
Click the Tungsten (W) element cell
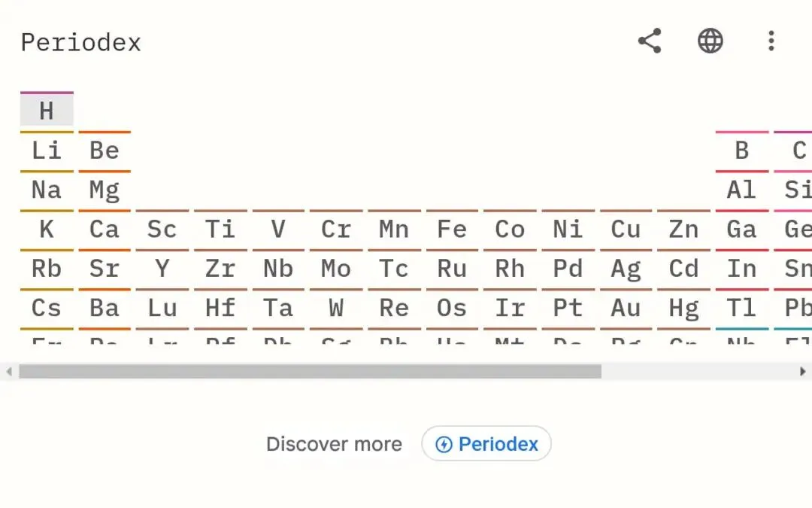(336, 308)
